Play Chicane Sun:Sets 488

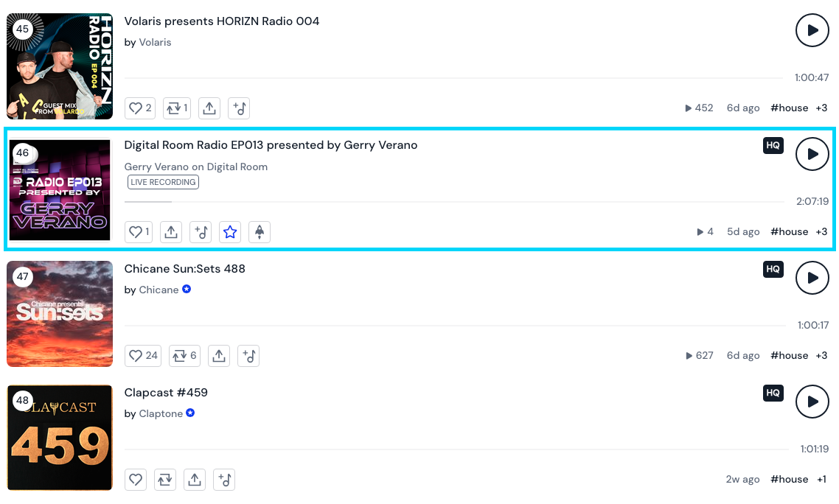(x=812, y=278)
